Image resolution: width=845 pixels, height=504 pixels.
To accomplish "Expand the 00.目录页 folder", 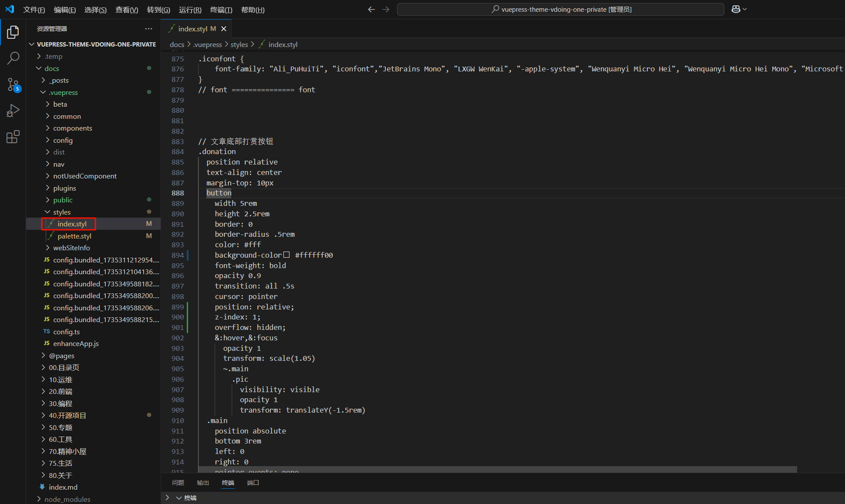I will click(64, 367).
